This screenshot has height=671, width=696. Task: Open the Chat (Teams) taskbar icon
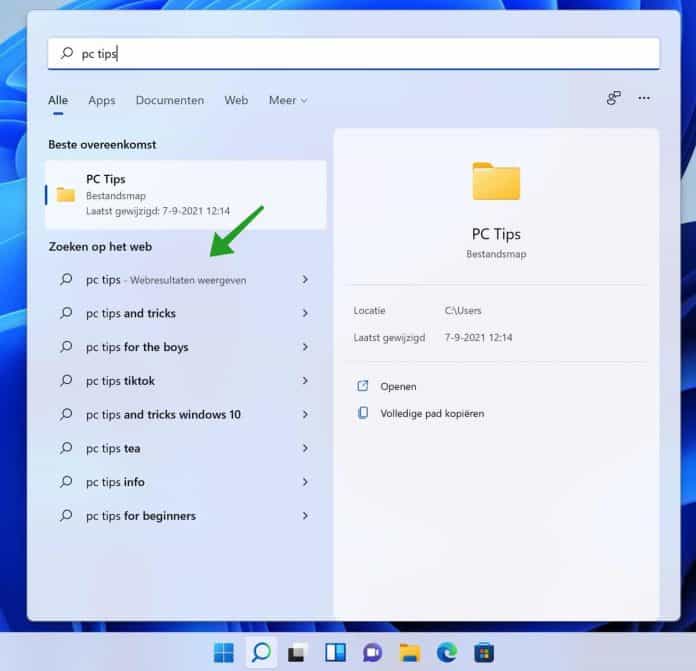(372, 653)
